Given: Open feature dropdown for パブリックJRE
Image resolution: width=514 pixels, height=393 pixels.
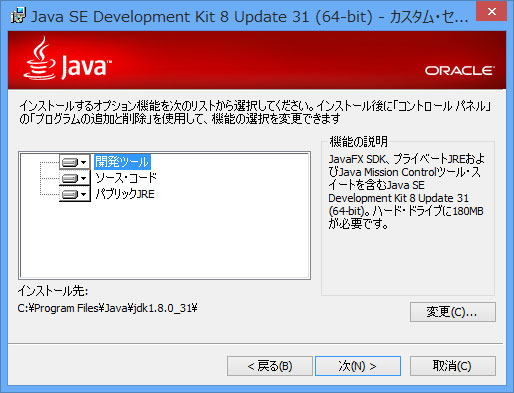Looking at the screenshot, I should tap(75, 194).
